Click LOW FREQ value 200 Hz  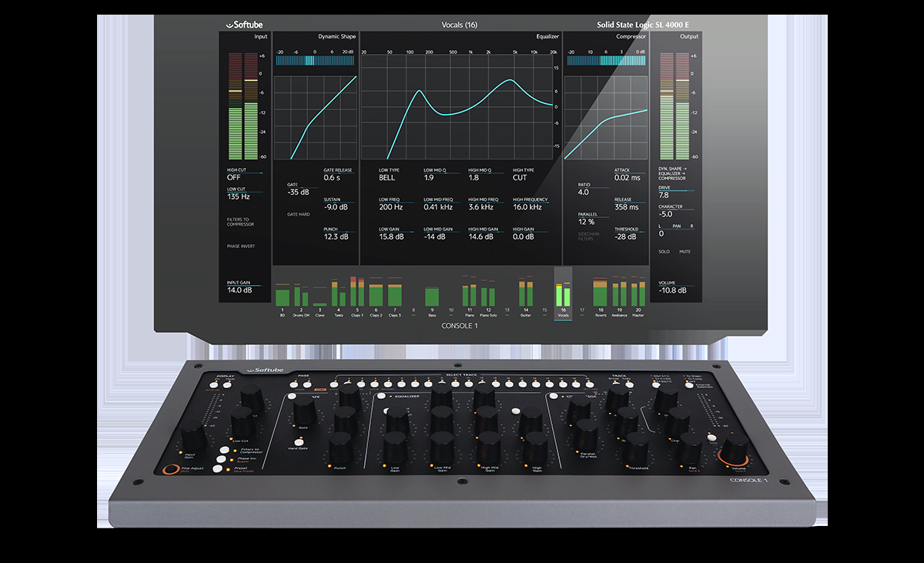click(x=390, y=207)
